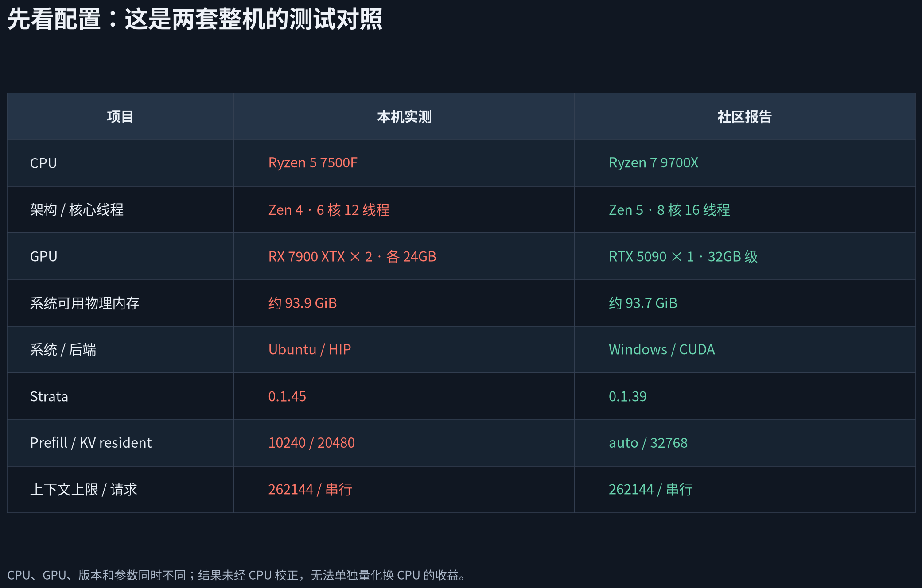Select the 项目 column header
The width and height of the screenshot is (922, 588).
121,117
